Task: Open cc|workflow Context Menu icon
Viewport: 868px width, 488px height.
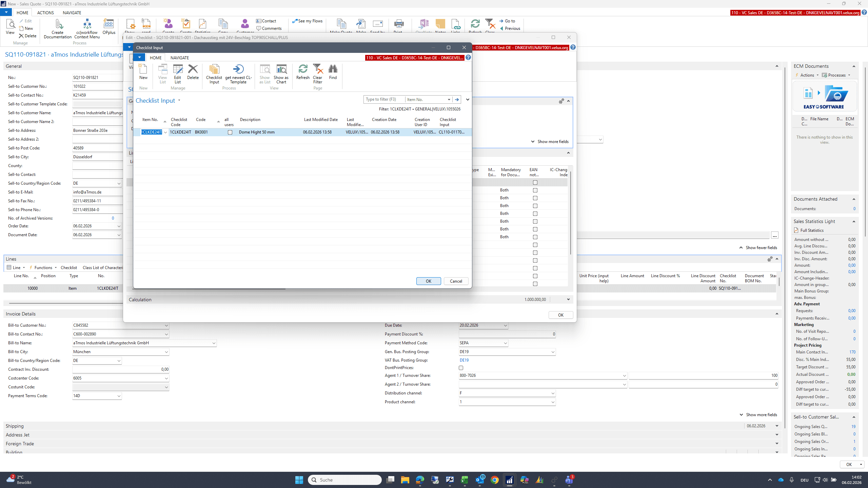Action: coord(87,29)
